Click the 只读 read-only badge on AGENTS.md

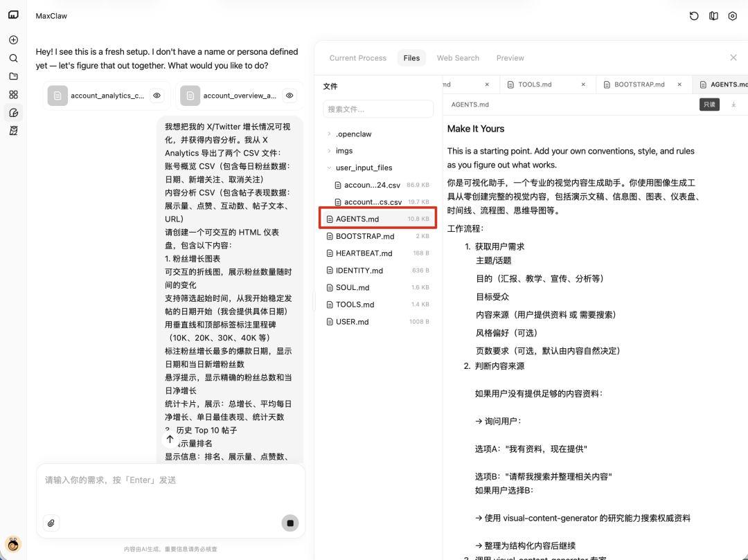pyautogui.click(x=709, y=105)
